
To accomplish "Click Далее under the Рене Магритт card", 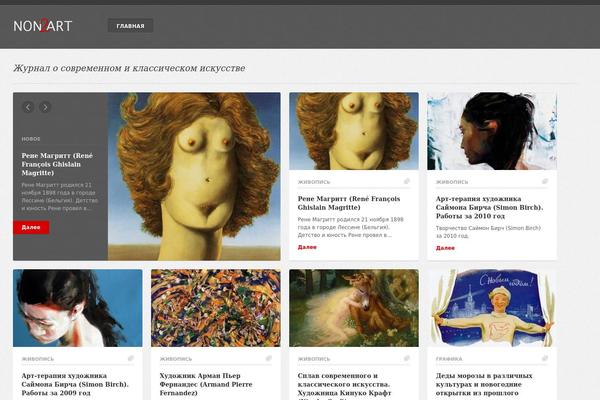I will [x=307, y=247].
